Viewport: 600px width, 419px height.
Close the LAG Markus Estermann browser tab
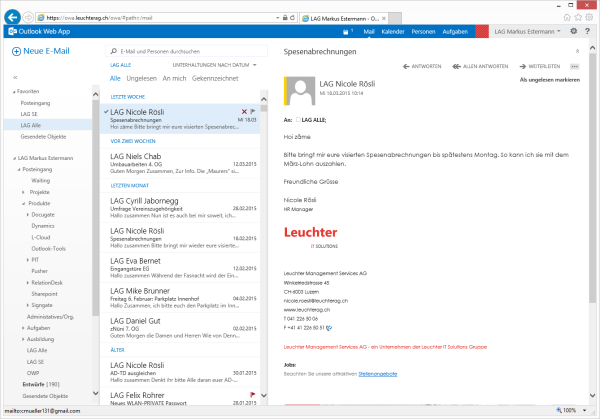(384, 18)
